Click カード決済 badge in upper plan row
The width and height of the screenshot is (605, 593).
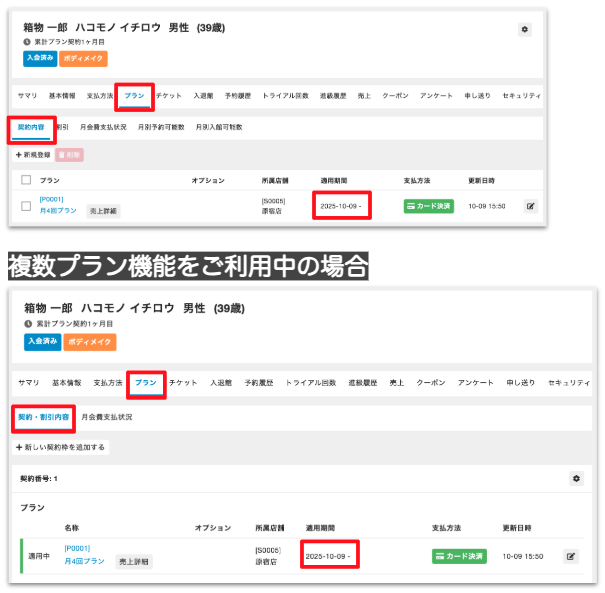[428, 206]
